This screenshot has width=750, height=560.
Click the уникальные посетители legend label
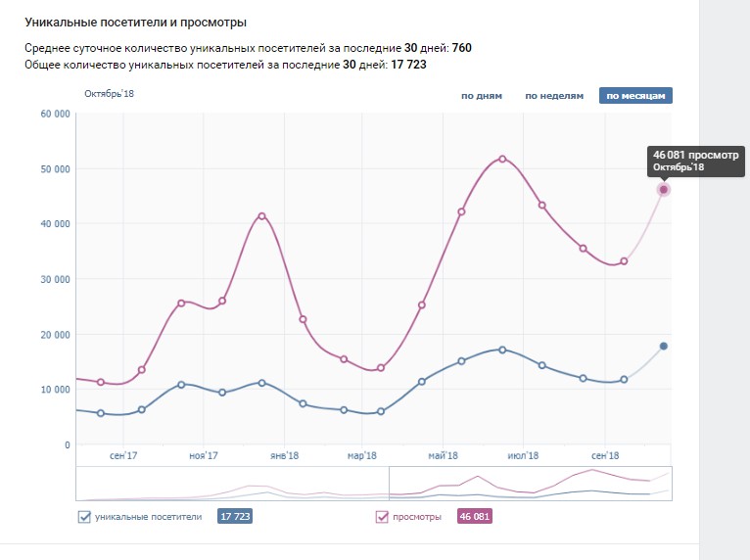(x=148, y=517)
